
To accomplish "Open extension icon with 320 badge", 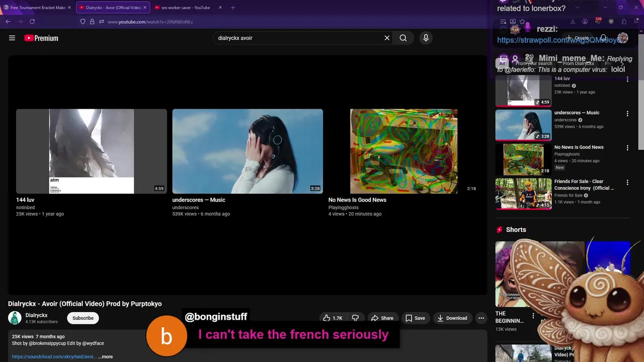I will point(598,21).
